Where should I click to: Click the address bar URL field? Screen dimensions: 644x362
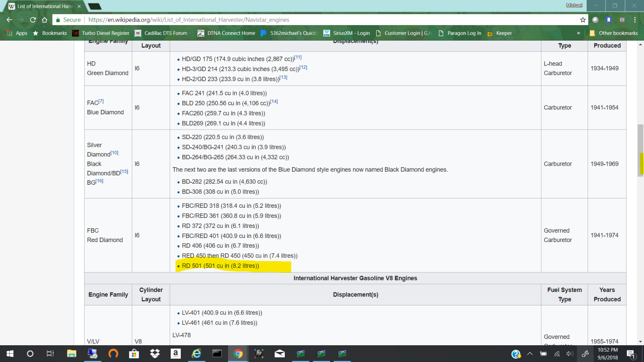point(332,20)
